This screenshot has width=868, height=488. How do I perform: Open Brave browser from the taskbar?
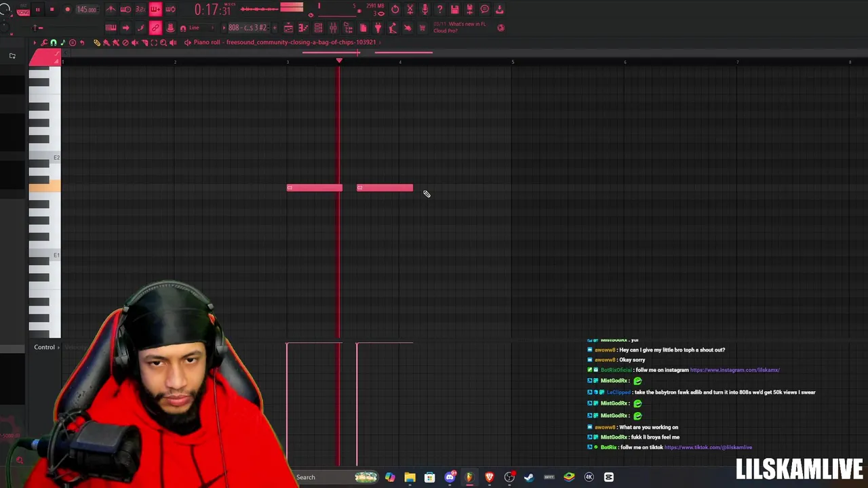[x=489, y=477]
